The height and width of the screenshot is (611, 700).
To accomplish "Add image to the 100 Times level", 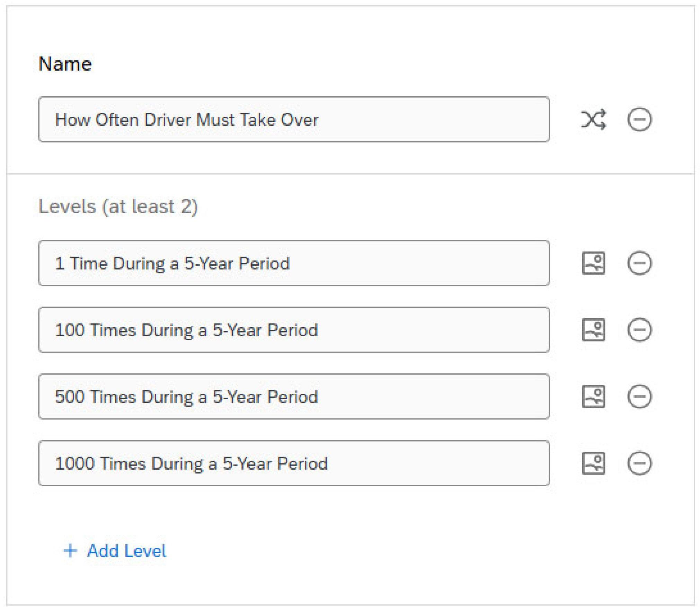I will tap(593, 330).
